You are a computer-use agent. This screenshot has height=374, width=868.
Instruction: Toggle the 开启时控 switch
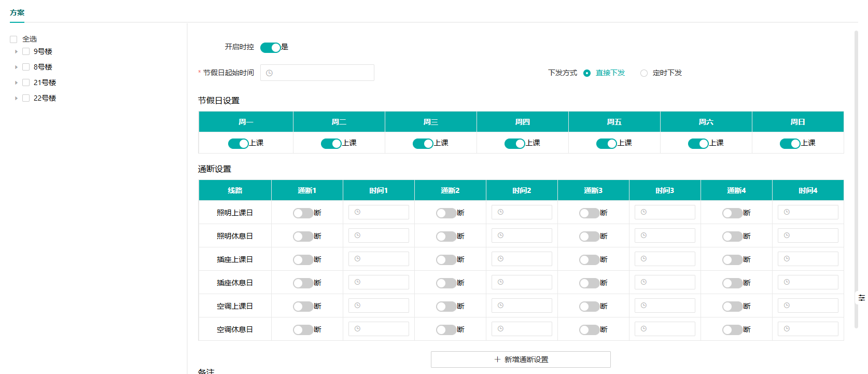[270, 48]
